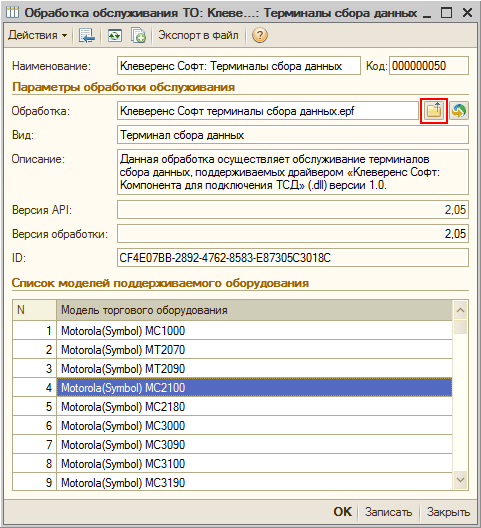Viewport: 481px width, 528px height.
Task: Select row Motorola(Symbol) MC3190
Action: pos(232,483)
